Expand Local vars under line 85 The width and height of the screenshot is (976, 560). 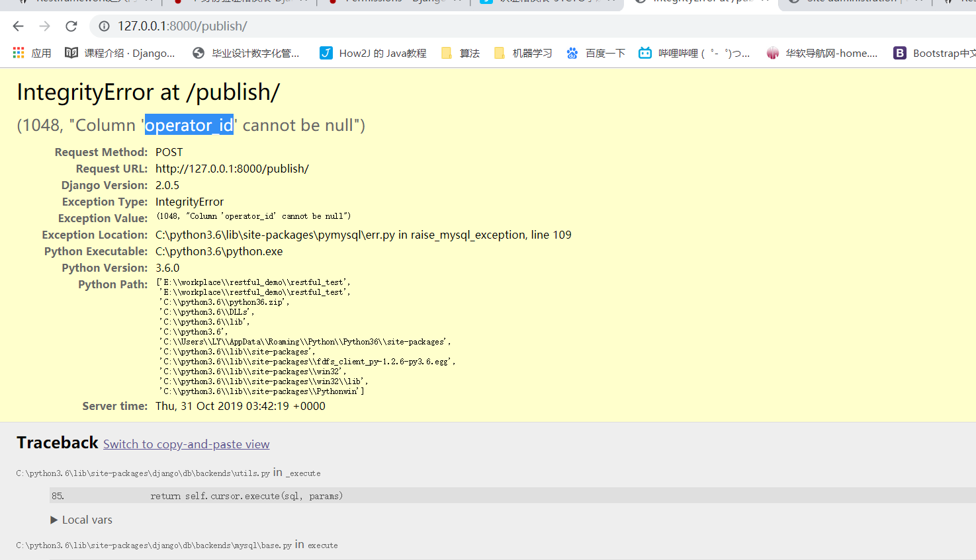tap(81, 520)
